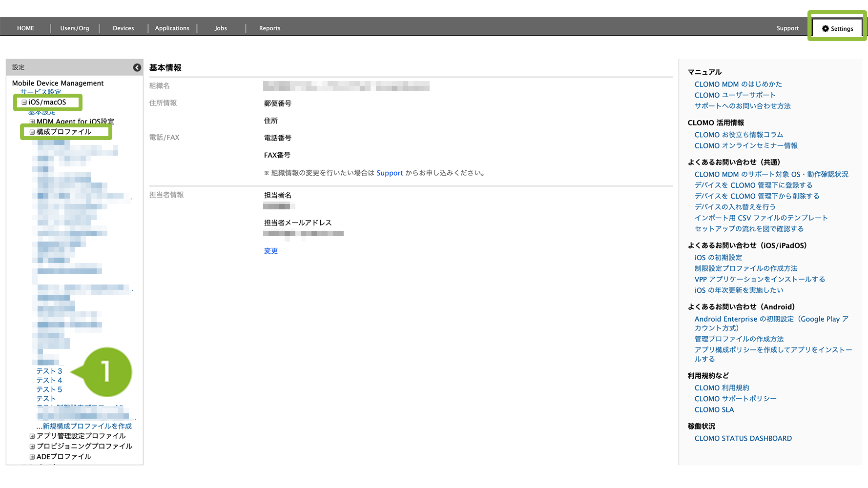Click ...新規構成プロファイルを作成 link
This screenshot has width=868, height=488.
coord(84,426)
